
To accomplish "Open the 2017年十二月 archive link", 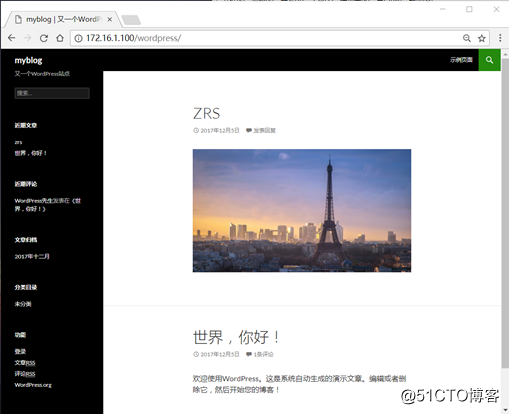I will click(32, 256).
